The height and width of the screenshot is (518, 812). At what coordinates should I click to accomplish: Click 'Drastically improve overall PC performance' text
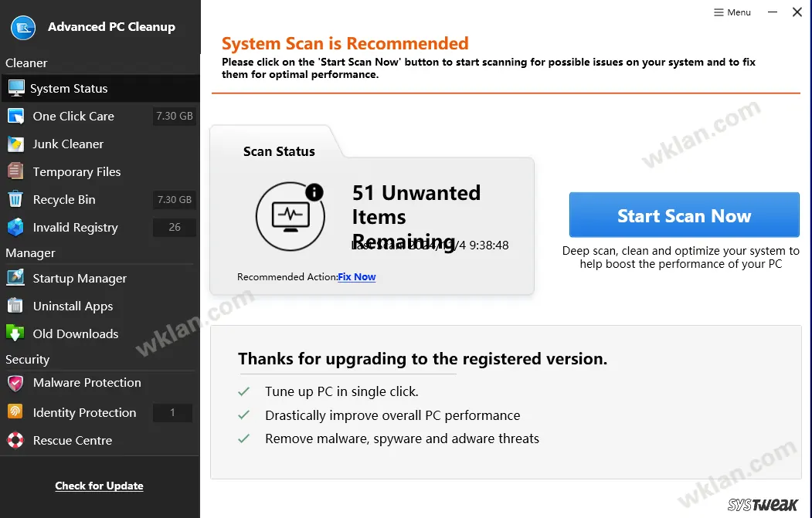(x=392, y=415)
